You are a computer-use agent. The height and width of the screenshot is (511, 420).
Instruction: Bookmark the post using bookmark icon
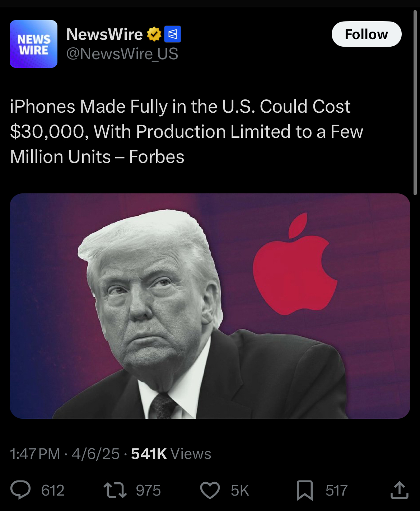click(305, 491)
